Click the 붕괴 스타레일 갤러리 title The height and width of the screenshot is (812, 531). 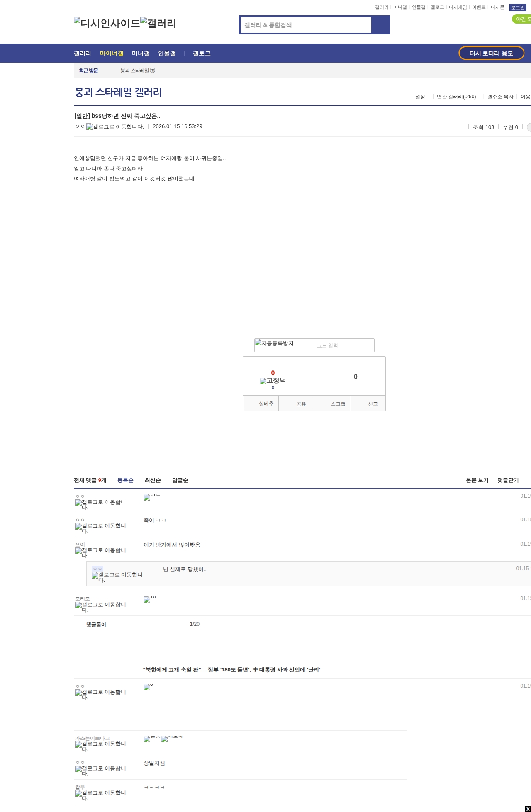118,92
